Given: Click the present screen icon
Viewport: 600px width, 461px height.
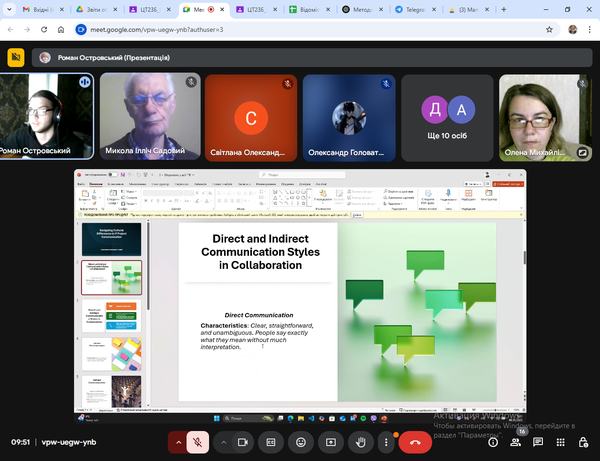Looking at the screenshot, I should pyautogui.click(x=330, y=441).
